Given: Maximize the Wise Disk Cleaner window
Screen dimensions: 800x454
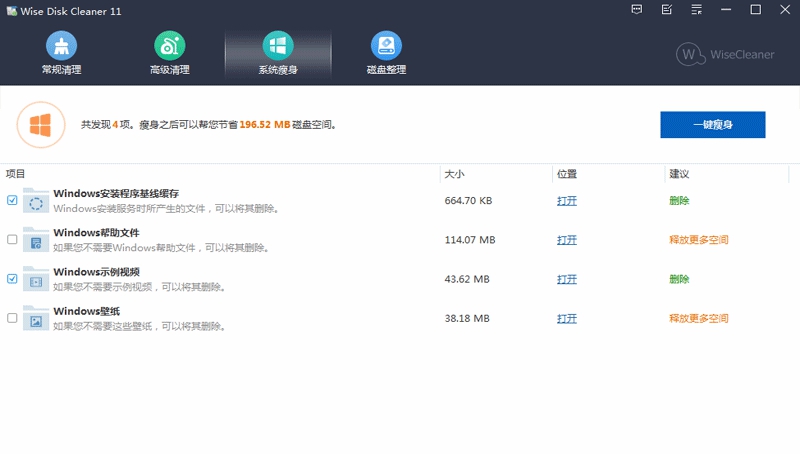Looking at the screenshot, I should pos(756,10).
